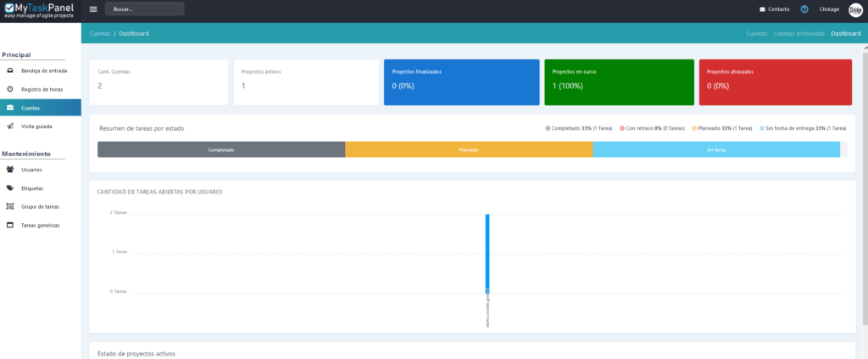Viewport: 868px width, 359px height.
Task: Open Grupo de tareas
Action: [41, 206]
